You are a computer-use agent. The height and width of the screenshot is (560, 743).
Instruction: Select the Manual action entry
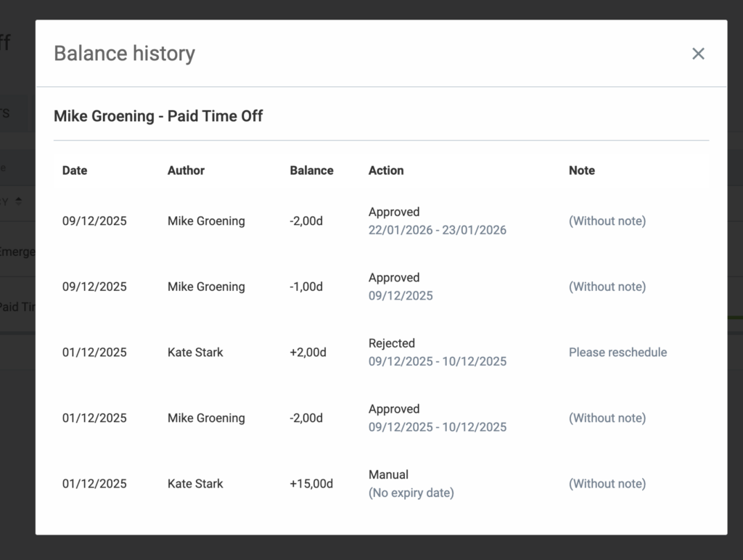point(388,474)
